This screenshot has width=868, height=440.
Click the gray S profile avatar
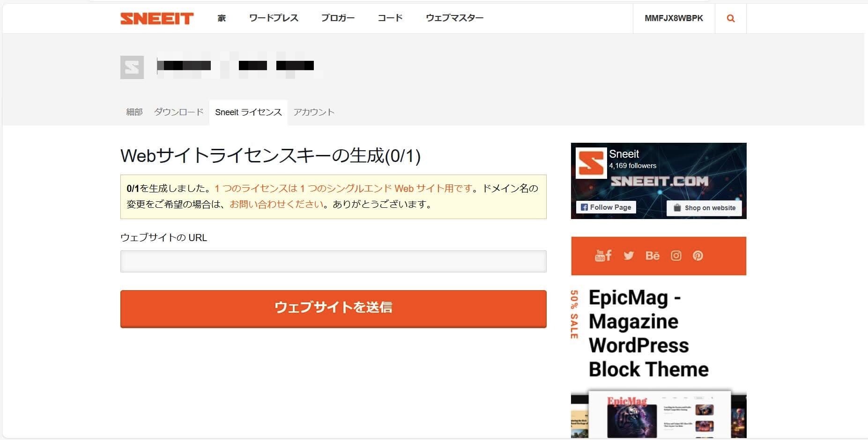[x=132, y=67]
